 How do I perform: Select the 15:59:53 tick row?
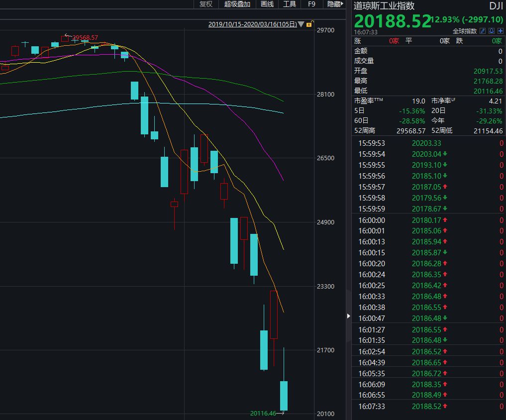(x=428, y=143)
